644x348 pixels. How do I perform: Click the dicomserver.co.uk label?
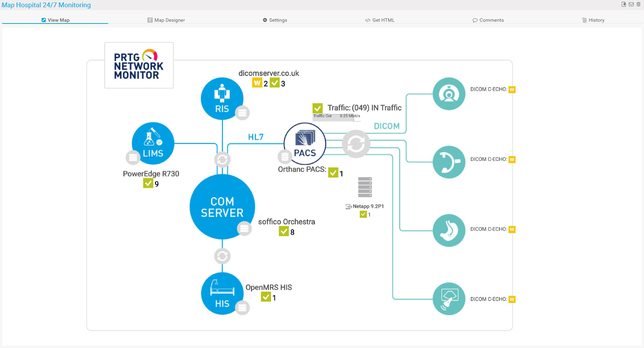(x=268, y=73)
